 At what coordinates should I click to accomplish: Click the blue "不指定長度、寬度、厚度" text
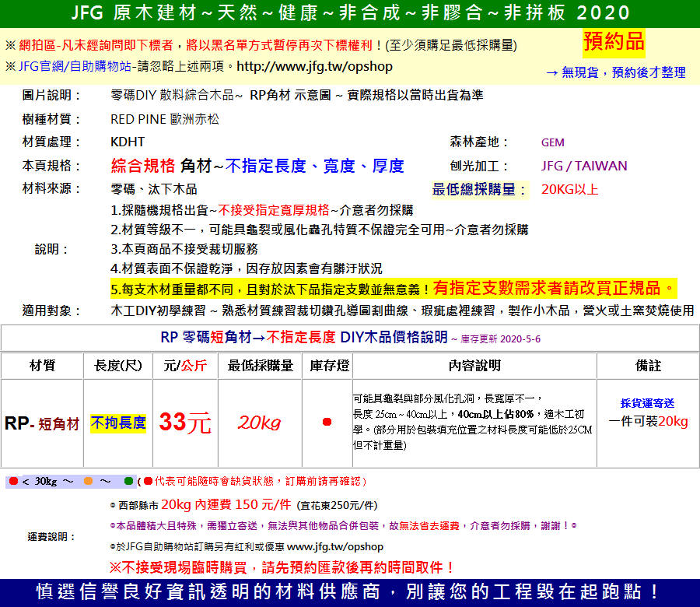point(315,166)
